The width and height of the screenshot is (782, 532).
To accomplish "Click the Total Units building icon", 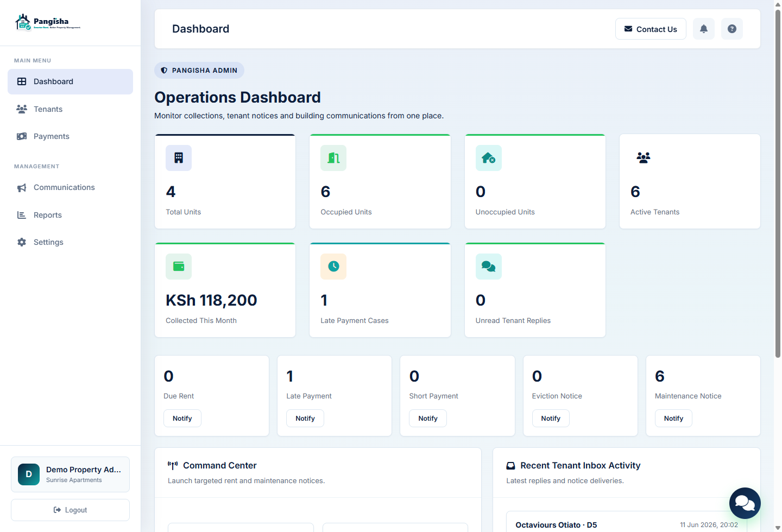I will (x=179, y=158).
